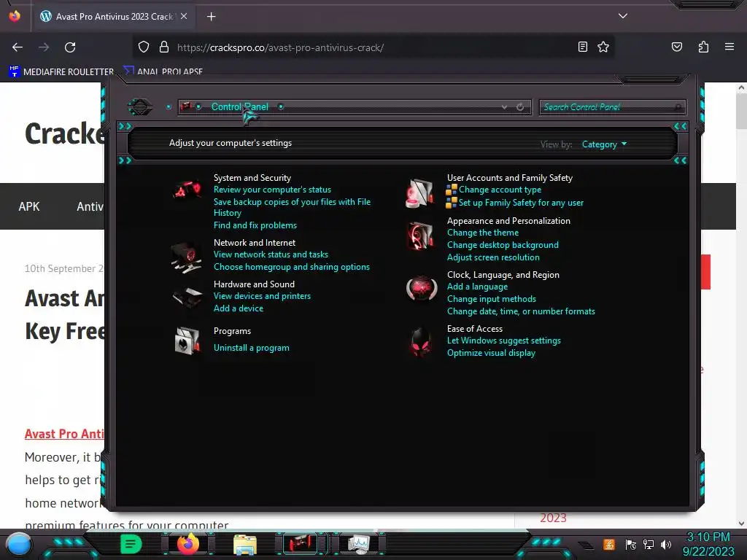Expand Control Panel breadcrumb arrow
The width and height of the screenshot is (747, 560).
click(281, 106)
